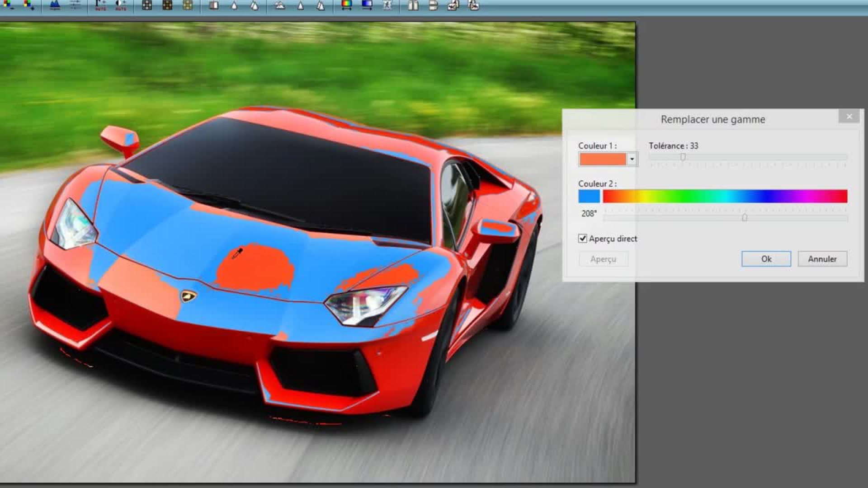This screenshot has width=868, height=488.
Task: Click the single water drop blur icon
Action: (234, 5)
